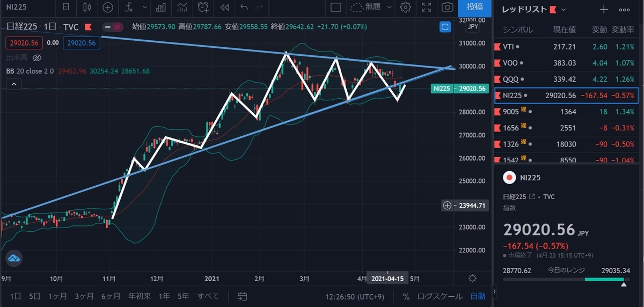Image resolution: width=644 pixels, height=307 pixels.
Task: Open the fx indicators menu
Action: coord(128,8)
